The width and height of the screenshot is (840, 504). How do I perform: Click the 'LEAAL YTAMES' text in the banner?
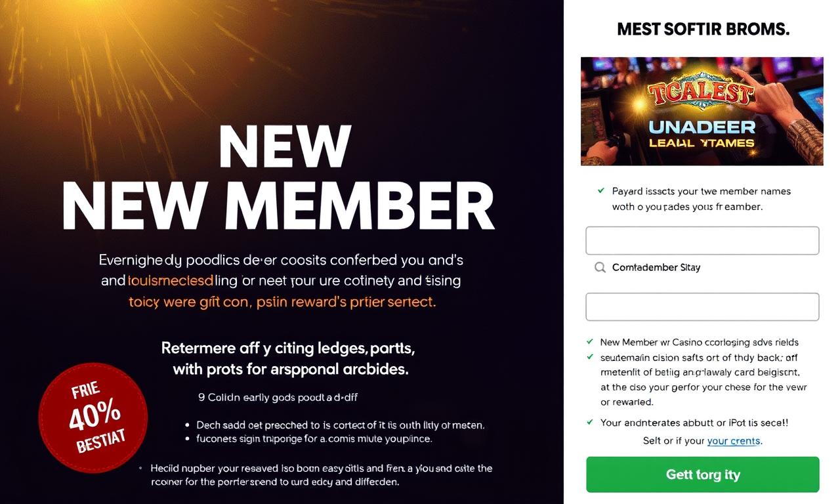(702, 143)
